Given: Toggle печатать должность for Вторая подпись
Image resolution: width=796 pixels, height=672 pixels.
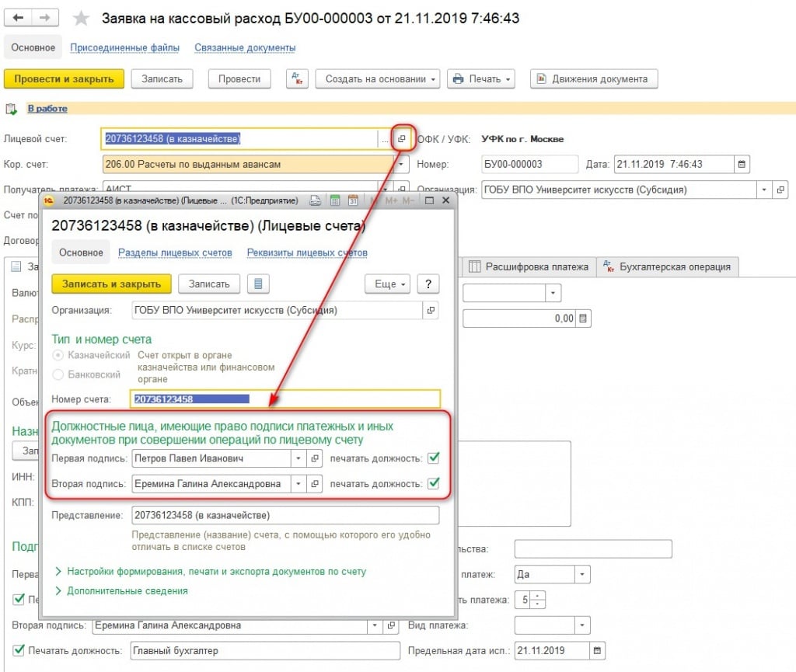Looking at the screenshot, I should 434,484.
